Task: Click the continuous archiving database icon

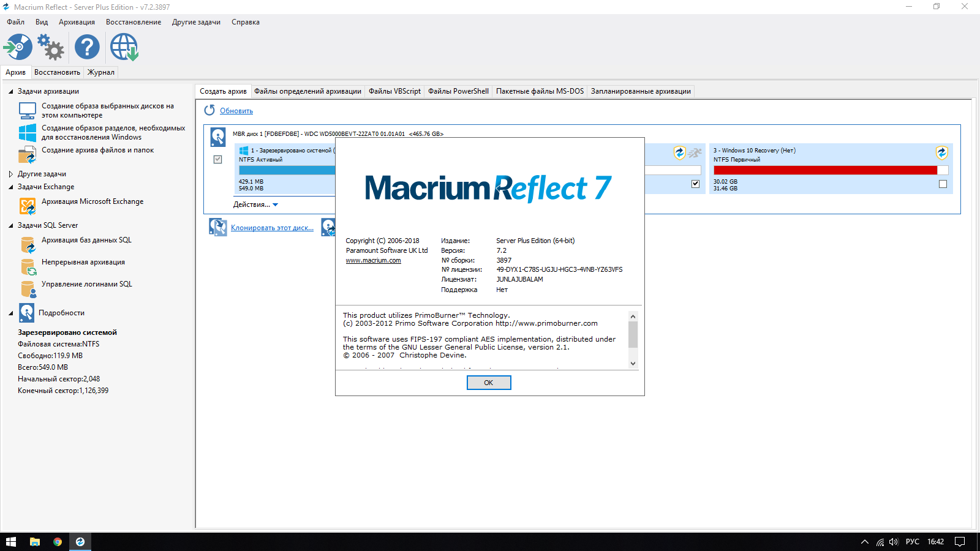Action: [28, 267]
